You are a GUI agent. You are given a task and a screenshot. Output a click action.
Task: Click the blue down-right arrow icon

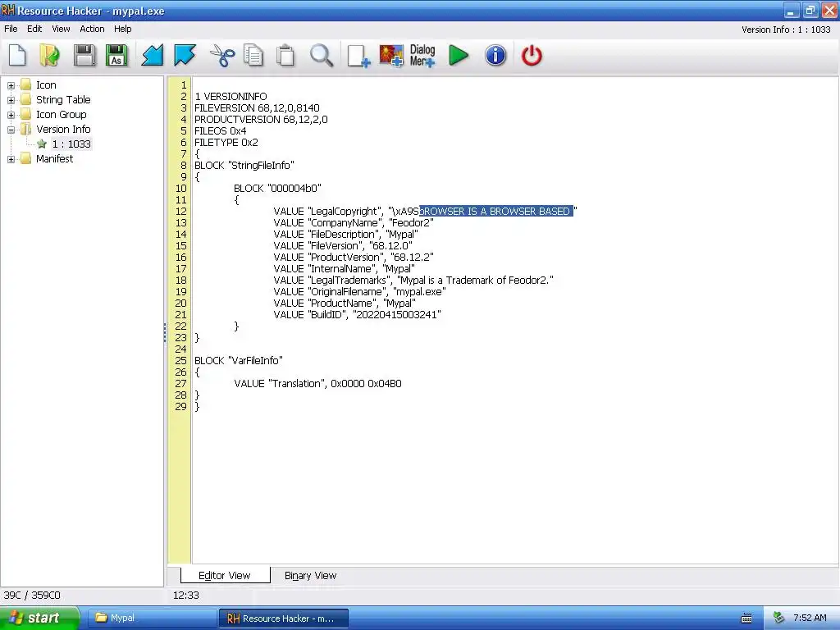coord(185,55)
